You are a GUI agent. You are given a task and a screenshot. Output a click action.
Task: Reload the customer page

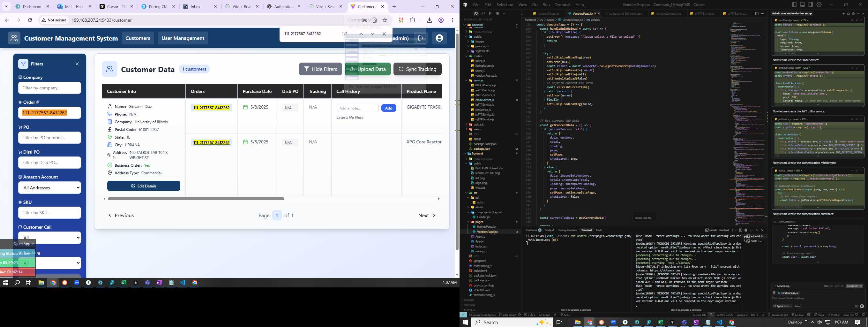(x=30, y=20)
